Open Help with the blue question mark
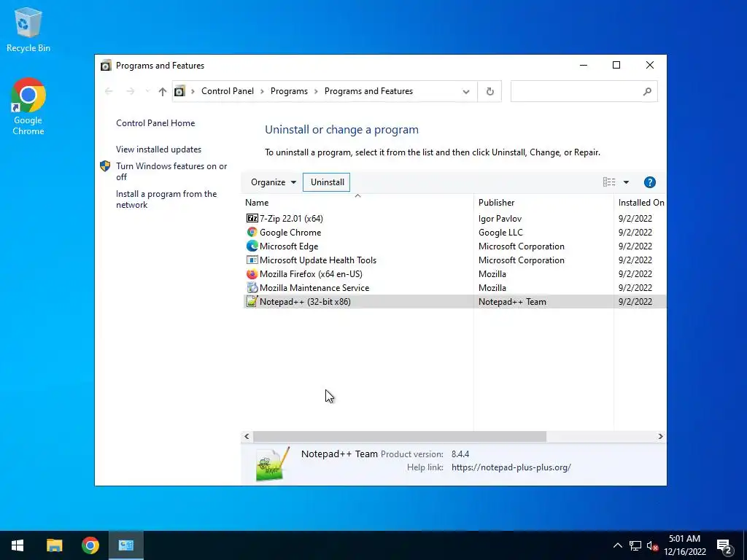 650,182
